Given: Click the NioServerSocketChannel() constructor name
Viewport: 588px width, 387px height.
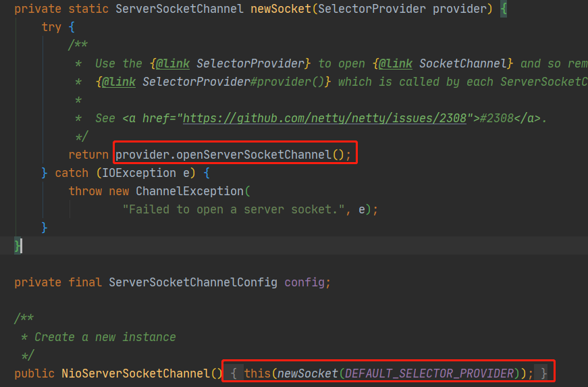Looking at the screenshot, I should pyautogui.click(x=136, y=373).
